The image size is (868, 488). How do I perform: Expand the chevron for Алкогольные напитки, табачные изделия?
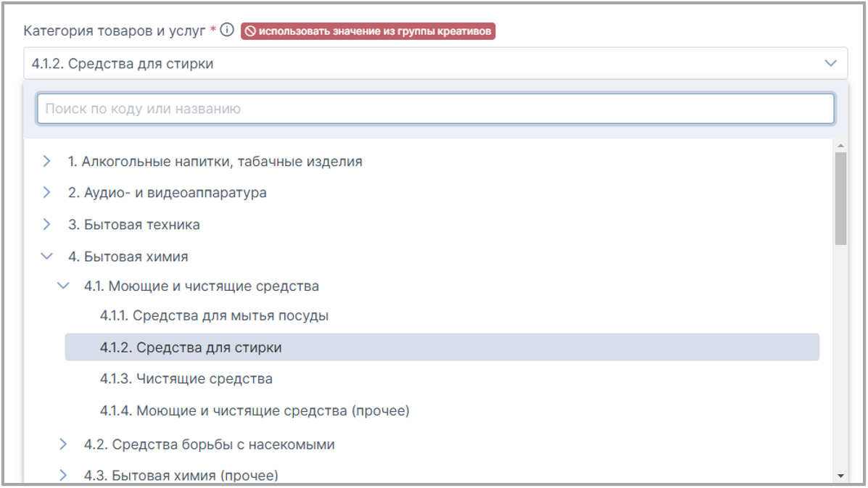point(47,161)
